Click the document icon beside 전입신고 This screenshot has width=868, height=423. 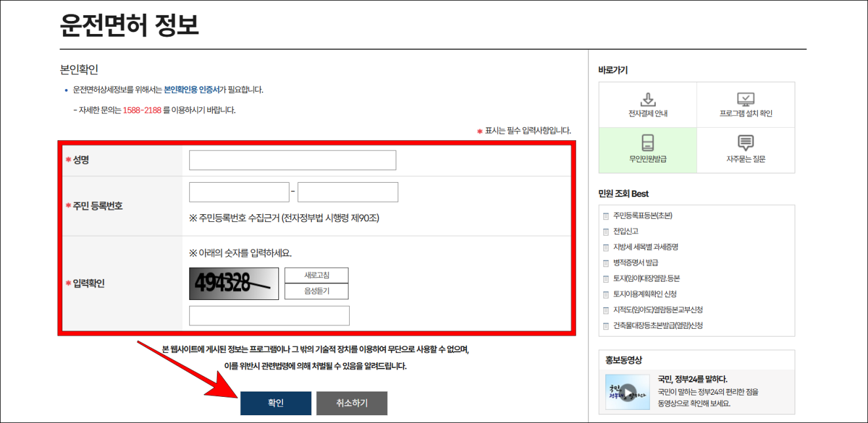point(606,230)
